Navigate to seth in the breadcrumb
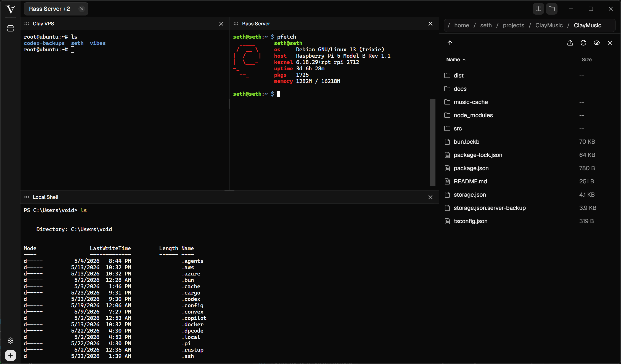This screenshot has width=621, height=364. (486, 25)
